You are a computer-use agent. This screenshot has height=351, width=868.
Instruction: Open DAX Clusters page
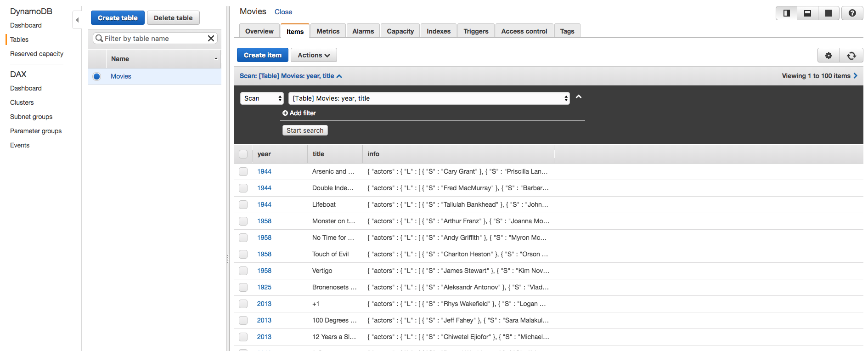pos(22,102)
